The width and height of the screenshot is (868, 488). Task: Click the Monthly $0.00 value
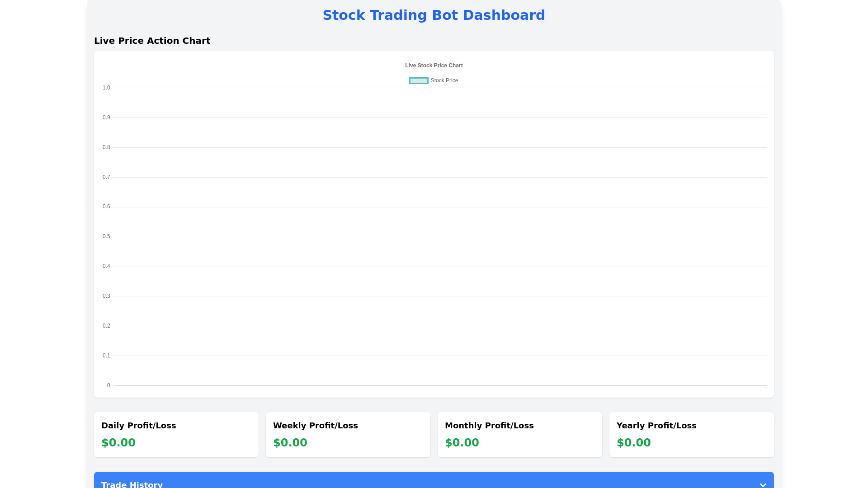(462, 443)
